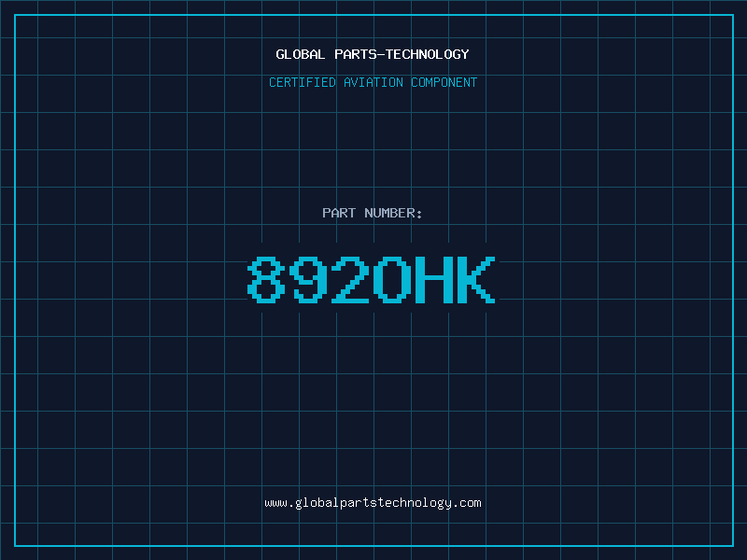
Task: Select the part number 8920HK
Action: tap(371, 279)
